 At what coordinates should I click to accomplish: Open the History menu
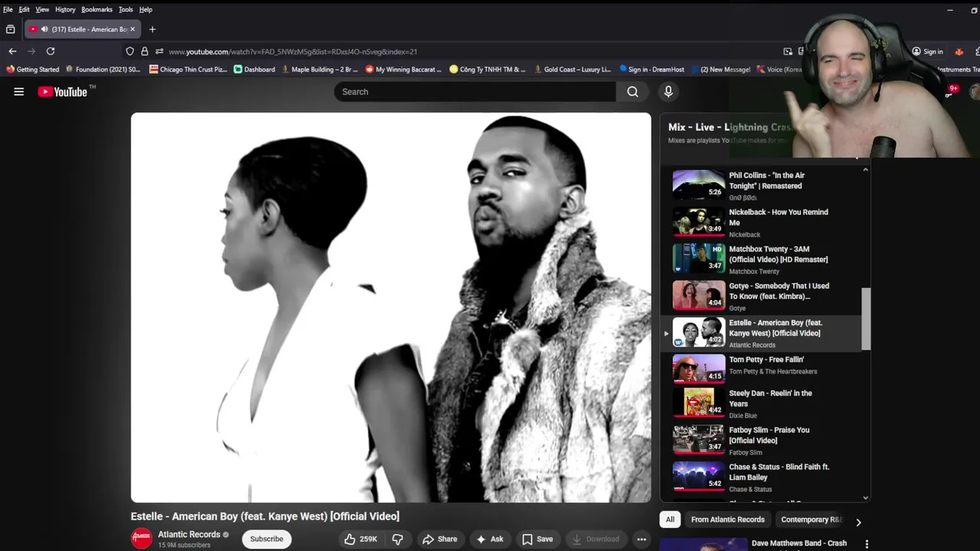65,9
